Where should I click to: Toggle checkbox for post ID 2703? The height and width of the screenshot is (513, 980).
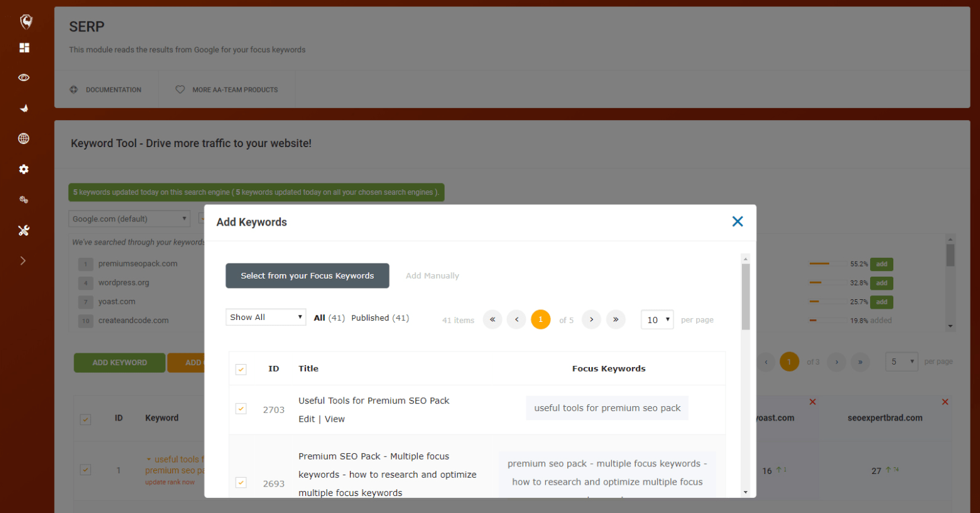[241, 409]
